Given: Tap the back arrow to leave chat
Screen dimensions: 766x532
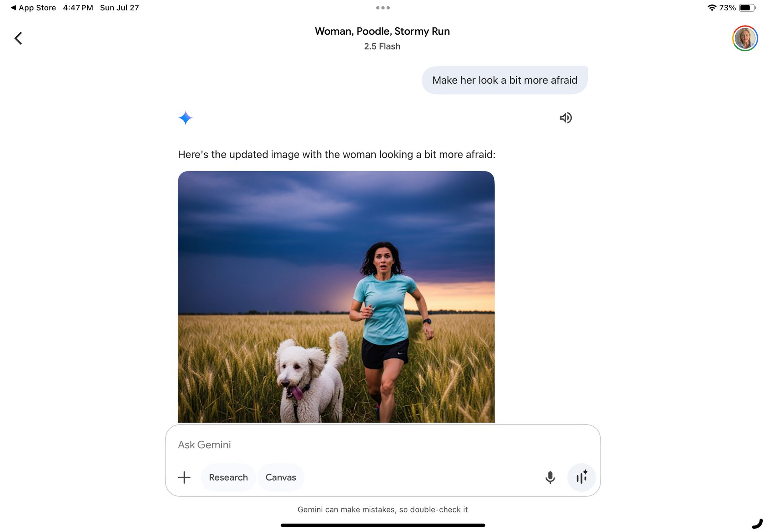Looking at the screenshot, I should [x=18, y=38].
